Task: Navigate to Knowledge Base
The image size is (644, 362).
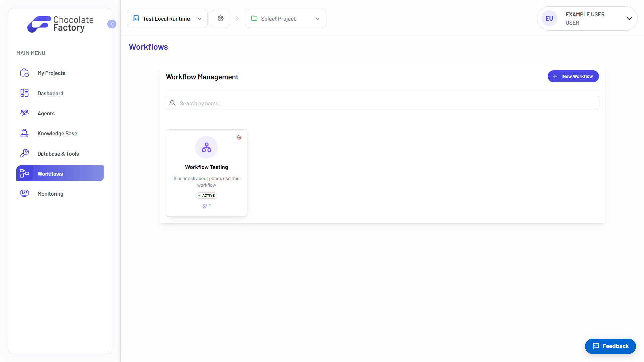Action: [60, 133]
